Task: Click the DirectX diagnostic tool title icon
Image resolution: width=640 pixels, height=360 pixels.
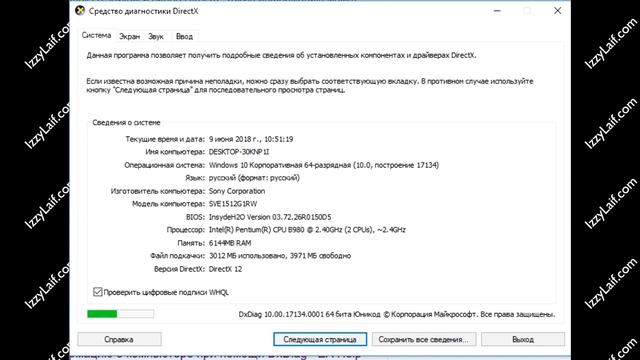Action: click(x=80, y=11)
